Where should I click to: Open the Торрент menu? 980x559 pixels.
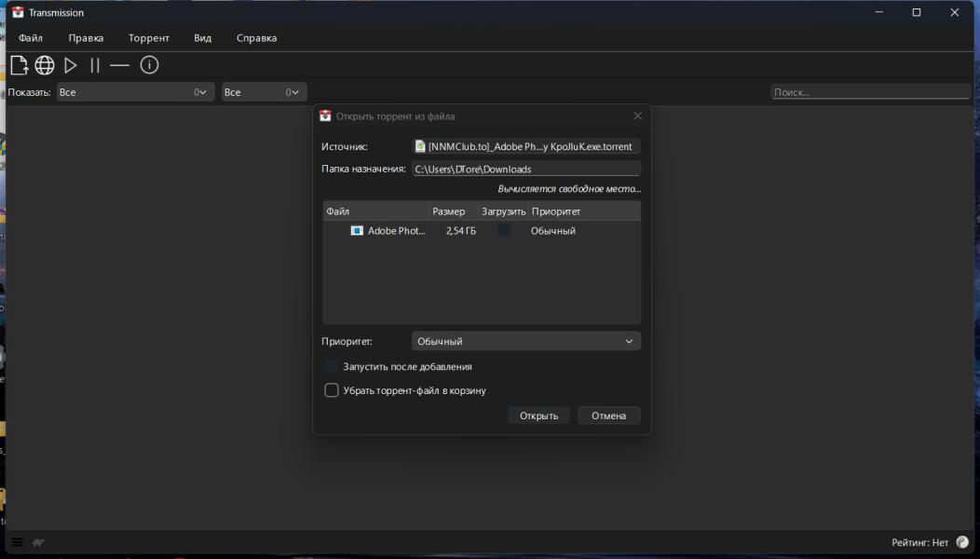(149, 38)
